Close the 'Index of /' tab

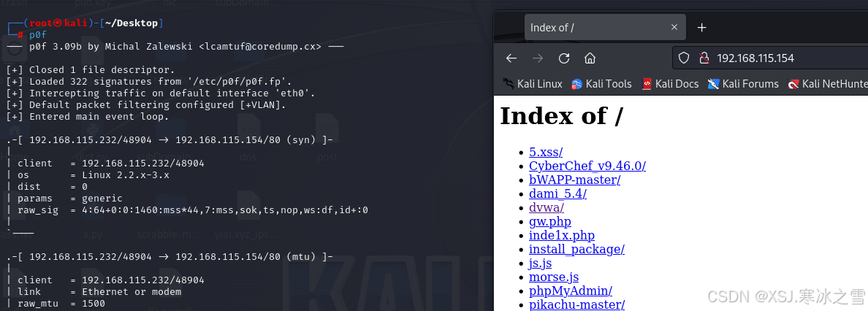[x=674, y=27]
